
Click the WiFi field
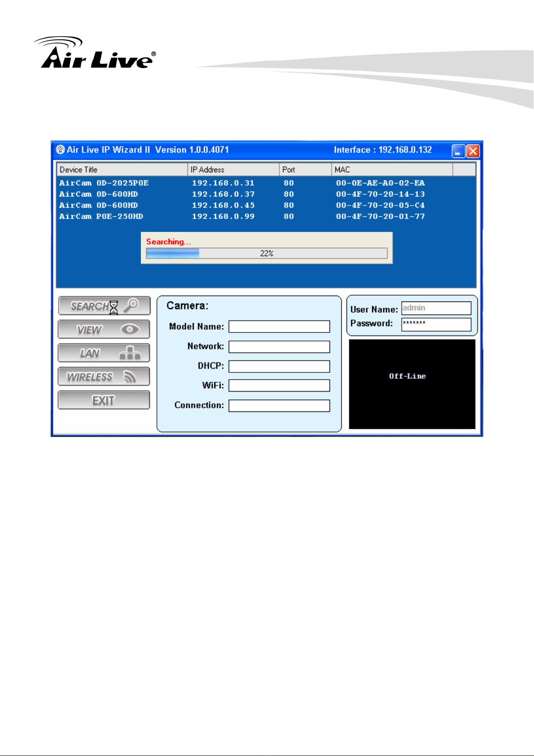(279, 386)
